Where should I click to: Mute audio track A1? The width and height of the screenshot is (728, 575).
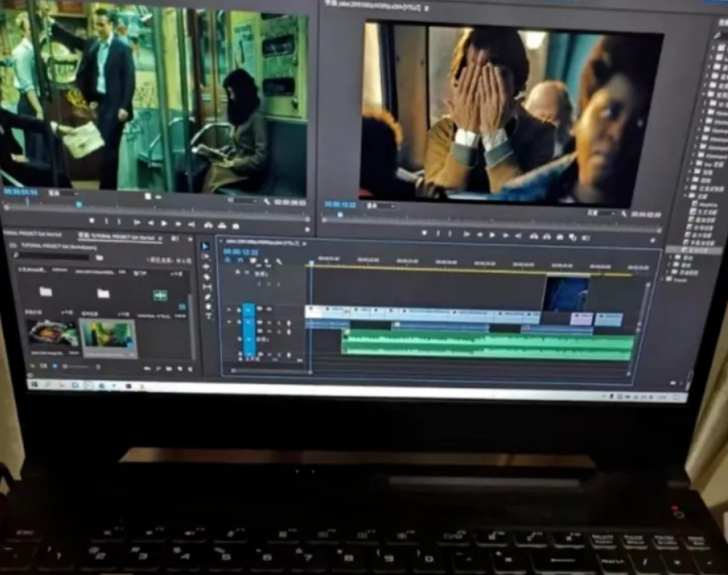[x=270, y=323]
